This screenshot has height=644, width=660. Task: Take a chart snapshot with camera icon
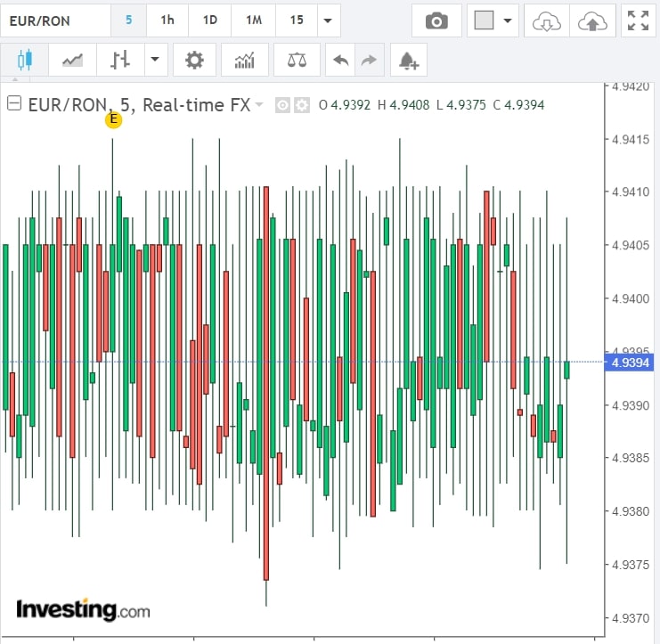click(436, 20)
